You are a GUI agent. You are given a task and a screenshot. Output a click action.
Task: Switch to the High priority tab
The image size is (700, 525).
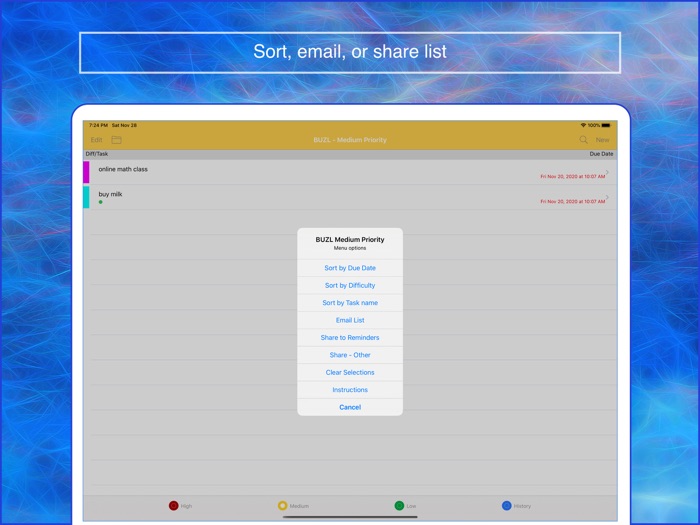point(180,506)
